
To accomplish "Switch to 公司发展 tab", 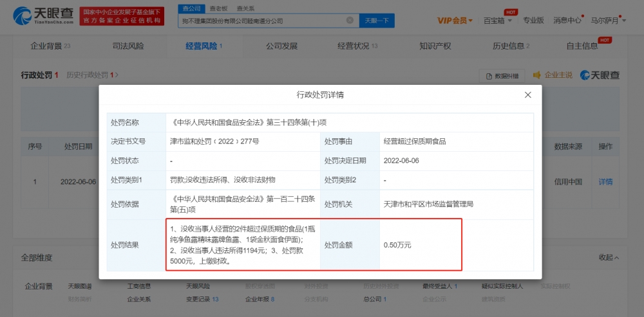I will tap(281, 46).
